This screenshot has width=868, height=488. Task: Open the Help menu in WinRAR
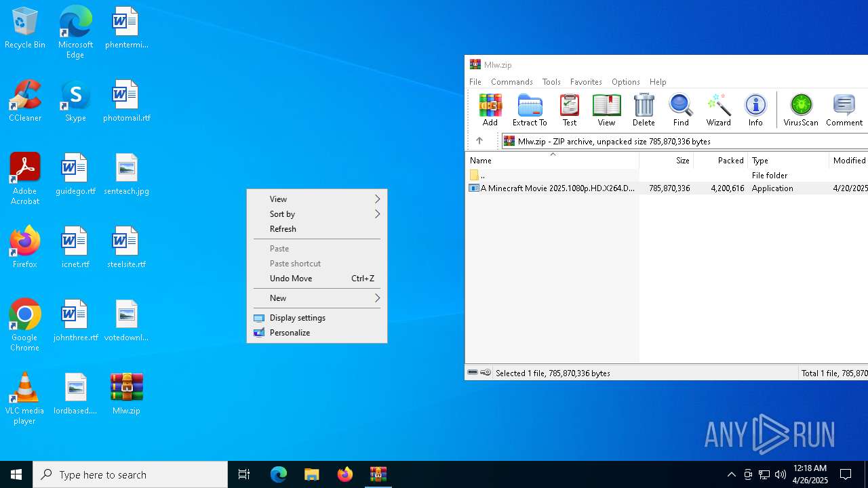click(x=658, y=81)
